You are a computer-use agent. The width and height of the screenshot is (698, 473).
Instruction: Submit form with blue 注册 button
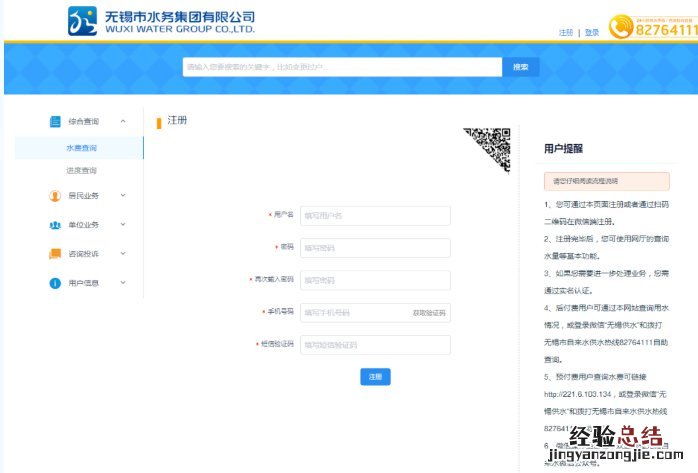[x=375, y=377]
